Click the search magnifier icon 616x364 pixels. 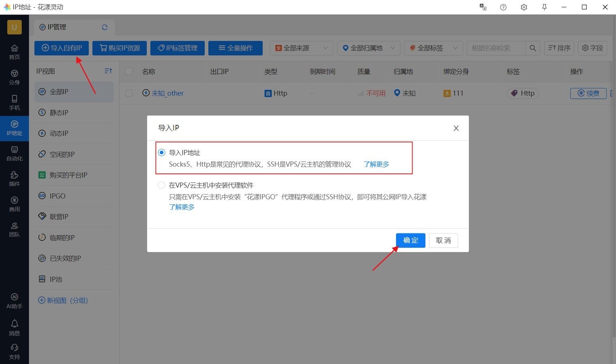pos(533,48)
